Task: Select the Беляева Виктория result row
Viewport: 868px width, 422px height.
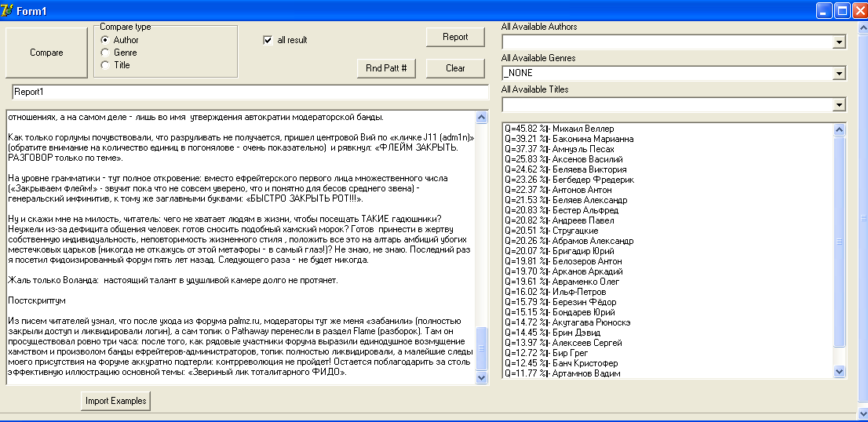Action: pos(668,169)
